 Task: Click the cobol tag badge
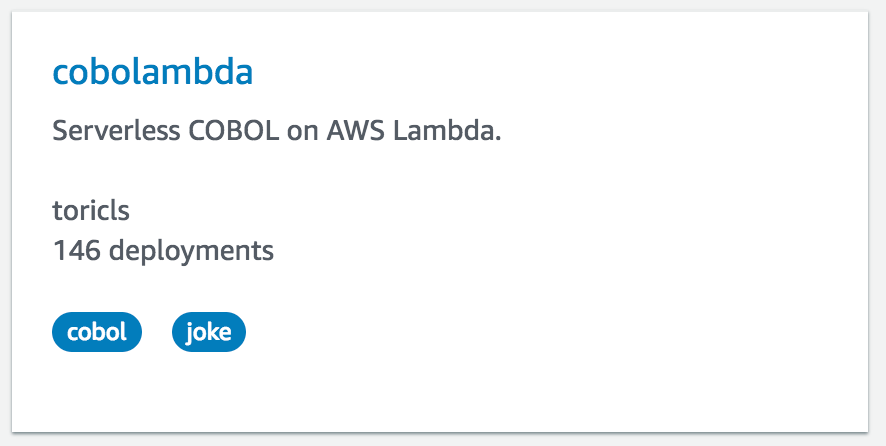tap(97, 332)
